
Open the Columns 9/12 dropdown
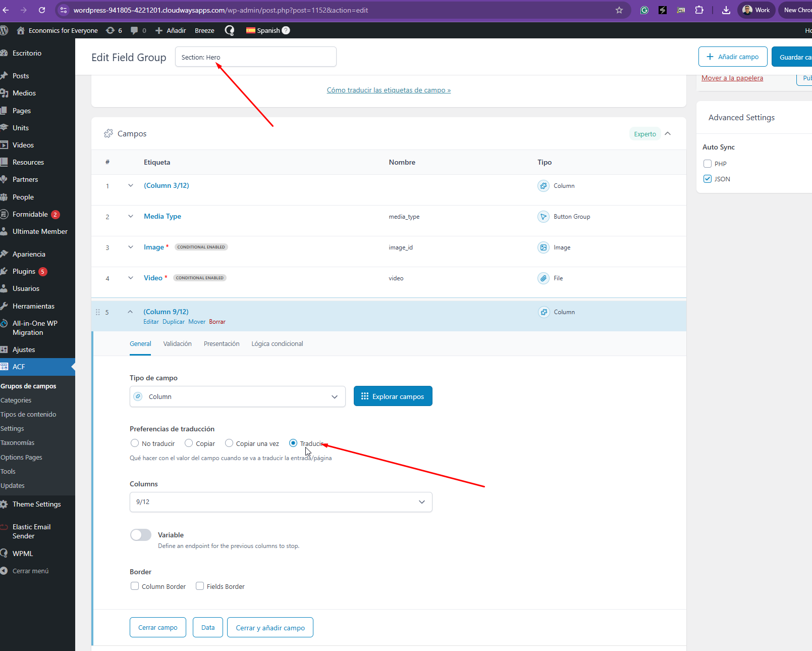(x=281, y=502)
